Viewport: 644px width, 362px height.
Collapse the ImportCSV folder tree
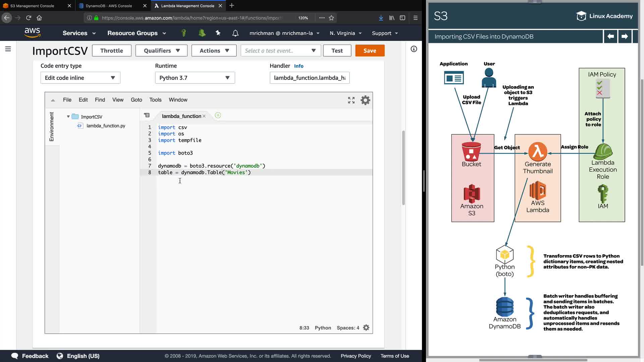pos(68,117)
